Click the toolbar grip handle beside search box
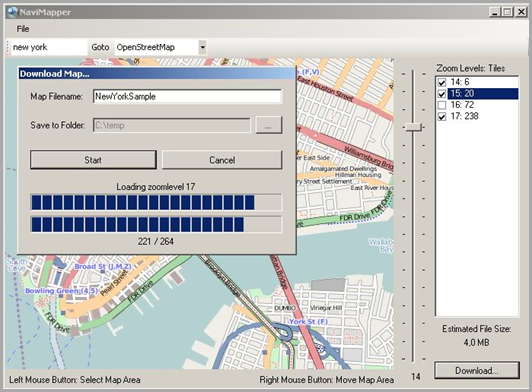The width and height of the screenshot is (532, 392). (7, 48)
